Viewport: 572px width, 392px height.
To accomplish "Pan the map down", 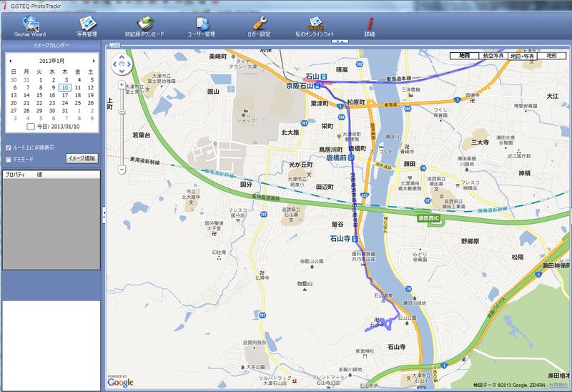I will 122,71.
